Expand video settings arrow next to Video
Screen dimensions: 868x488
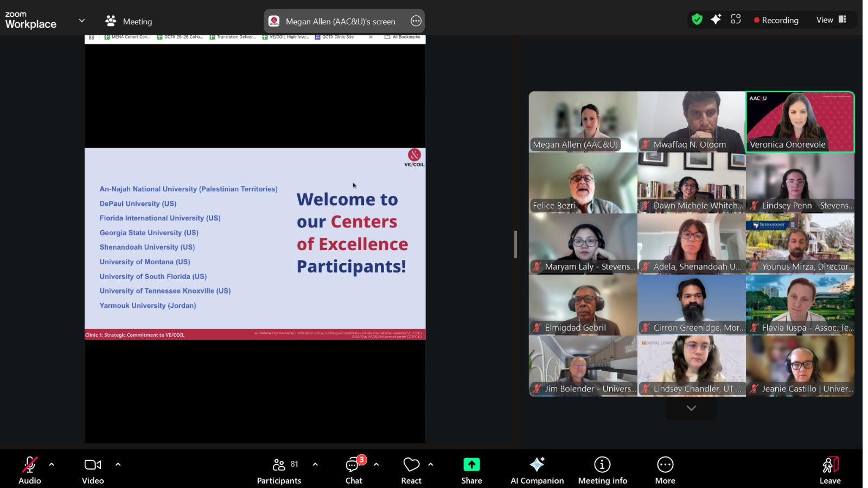click(118, 465)
